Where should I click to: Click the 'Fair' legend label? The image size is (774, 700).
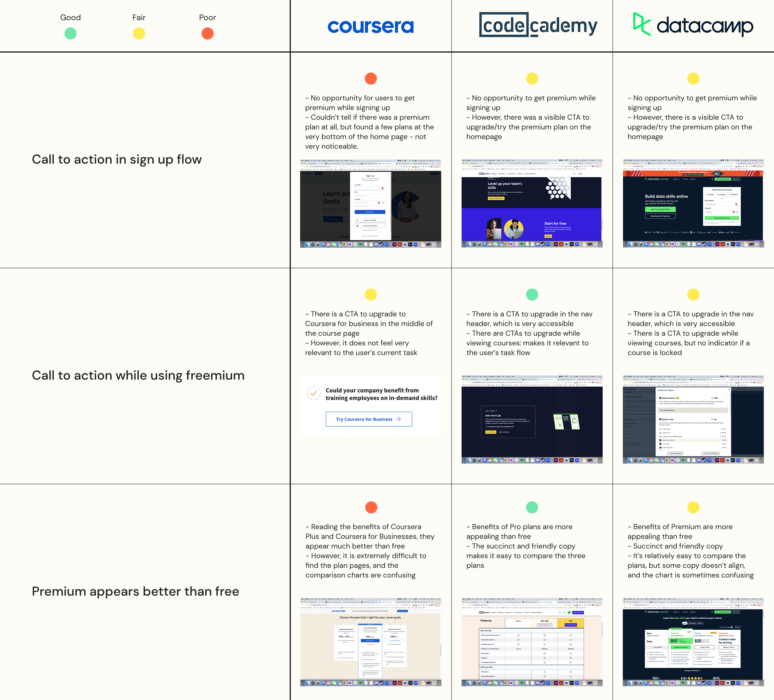tap(139, 17)
